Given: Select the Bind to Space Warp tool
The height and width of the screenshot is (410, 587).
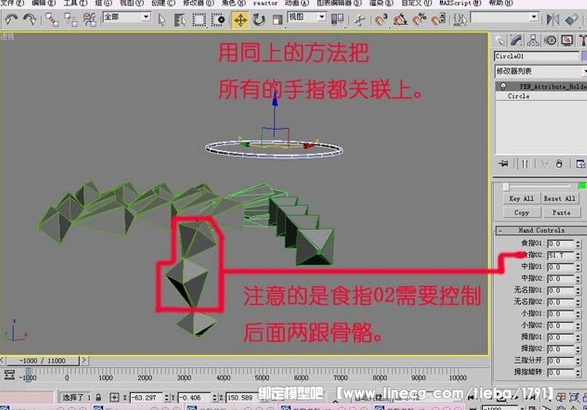Looking at the screenshot, I should 89,19.
